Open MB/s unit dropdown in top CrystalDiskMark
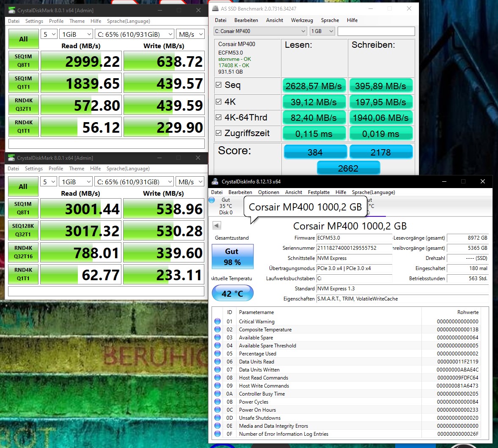The width and height of the screenshot is (498, 448). tap(190, 34)
